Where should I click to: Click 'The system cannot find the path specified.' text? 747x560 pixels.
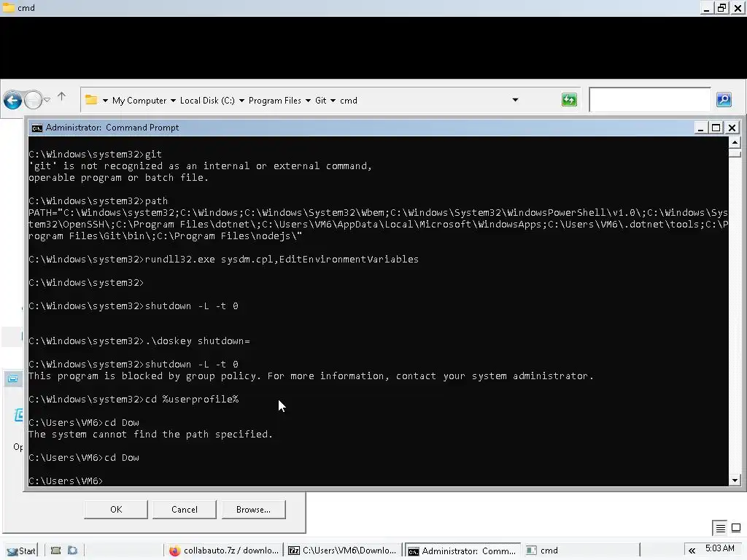click(x=150, y=435)
